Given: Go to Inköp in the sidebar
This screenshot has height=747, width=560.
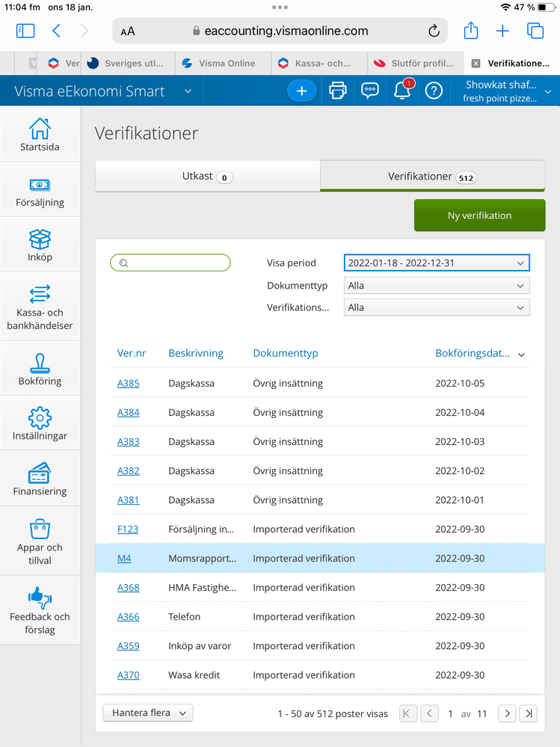Looking at the screenshot, I should click(40, 245).
